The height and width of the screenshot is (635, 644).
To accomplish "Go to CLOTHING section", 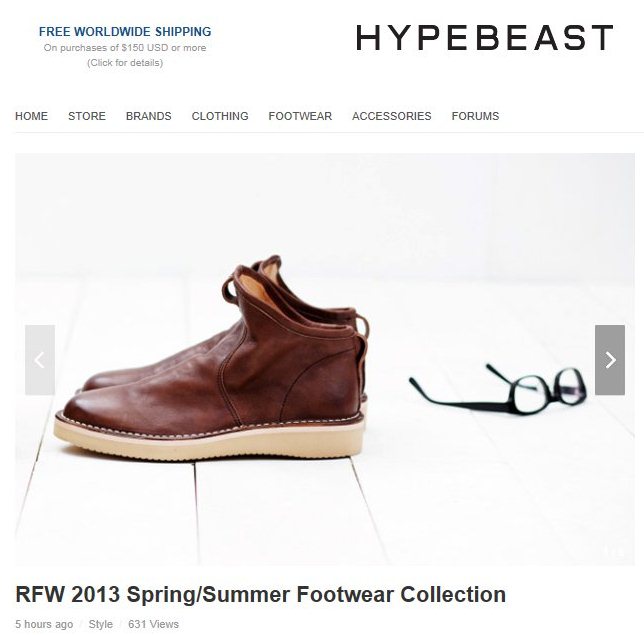I will click(220, 116).
